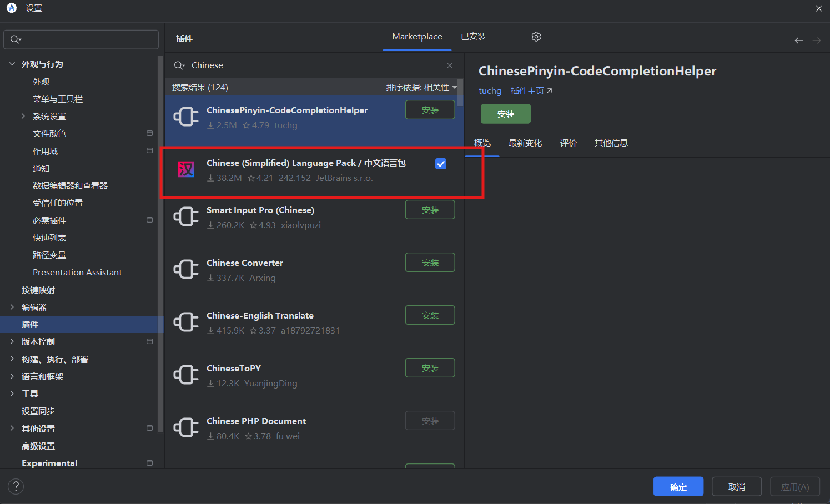Open help with the question mark icon
830x504 pixels.
tap(16, 487)
